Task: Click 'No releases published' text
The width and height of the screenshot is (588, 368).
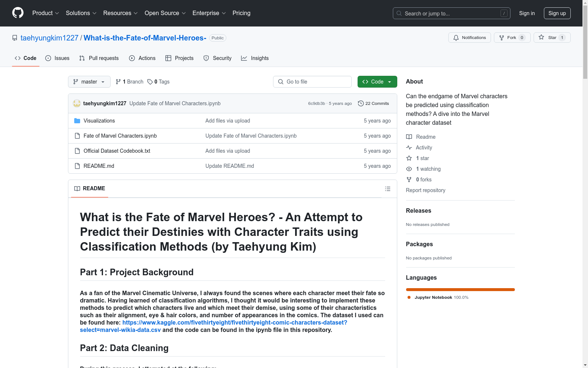Action: [428, 224]
